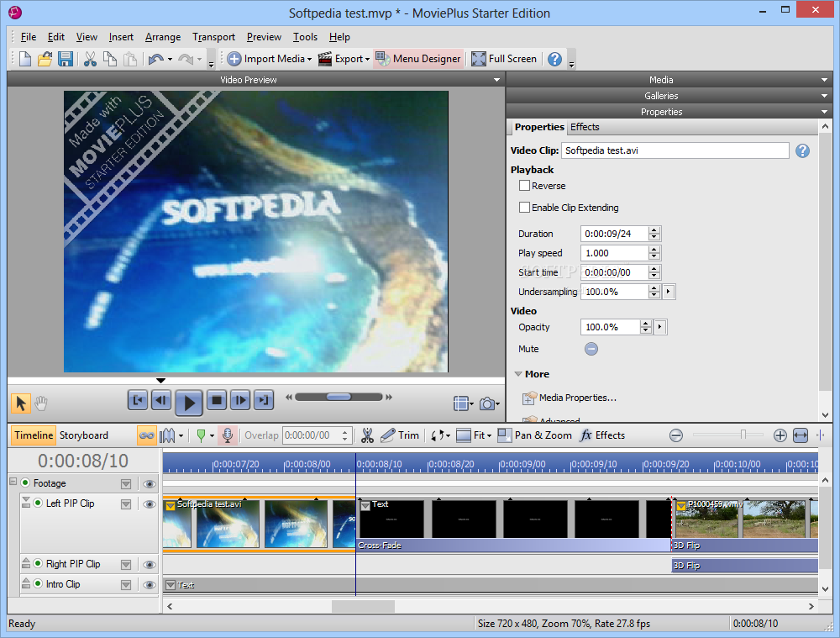This screenshot has width=840, height=638.
Task: Select the hand pan tool
Action: click(x=41, y=403)
